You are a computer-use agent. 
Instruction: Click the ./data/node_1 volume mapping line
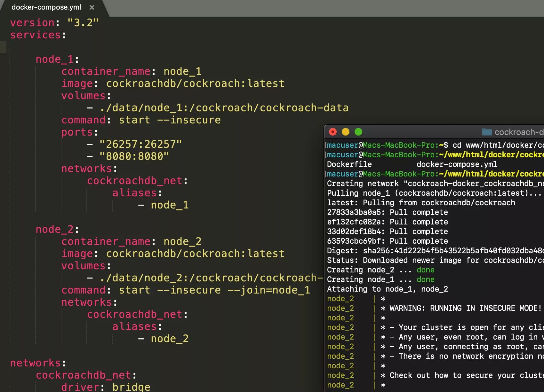point(218,108)
